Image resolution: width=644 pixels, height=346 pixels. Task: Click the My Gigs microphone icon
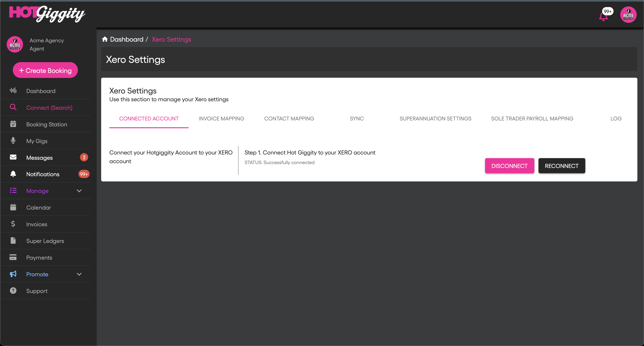13,141
